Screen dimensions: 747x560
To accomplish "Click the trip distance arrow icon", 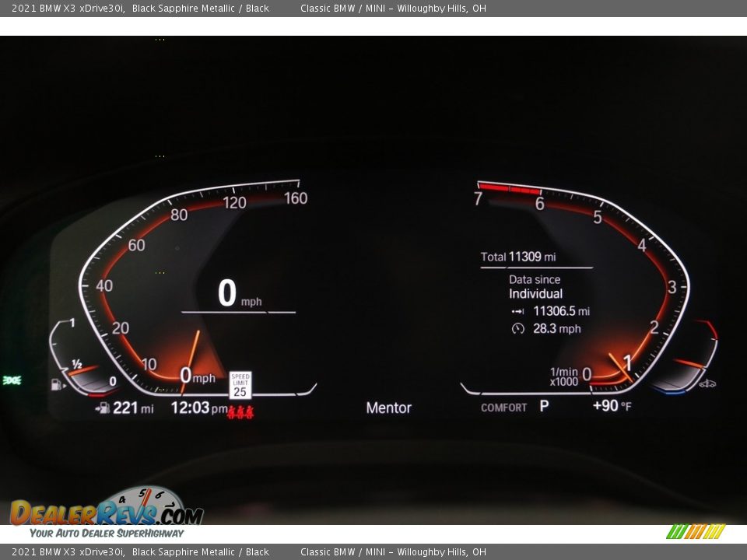I will coord(518,311).
